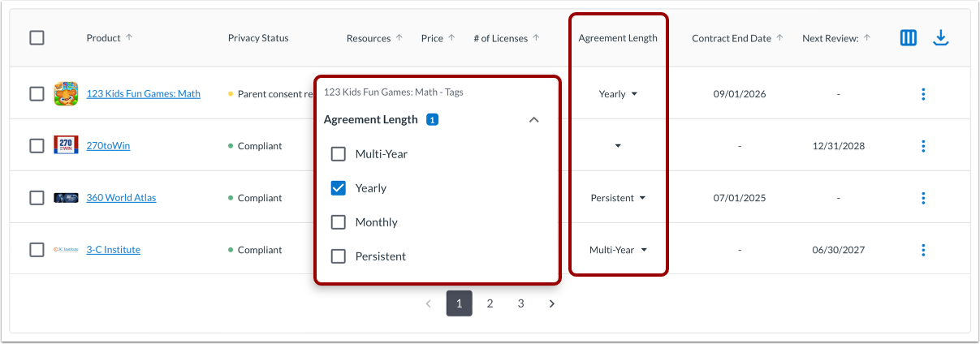
Task: Open three-dot menu for 3-C Institute row
Action: (x=923, y=250)
